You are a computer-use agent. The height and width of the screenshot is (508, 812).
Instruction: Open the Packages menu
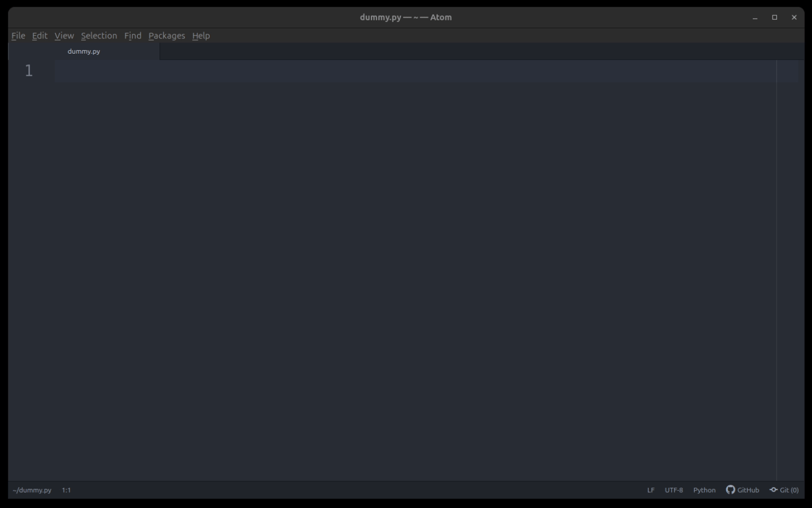[x=166, y=36]
